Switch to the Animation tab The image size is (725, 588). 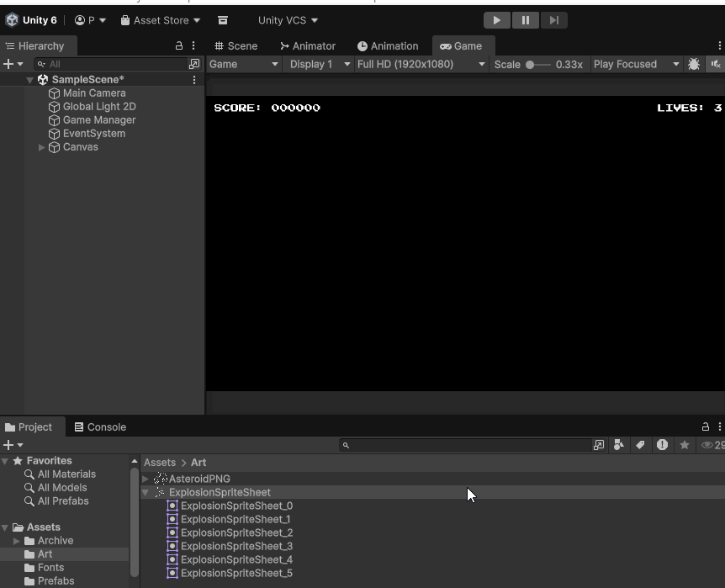(x=388, y=46)
